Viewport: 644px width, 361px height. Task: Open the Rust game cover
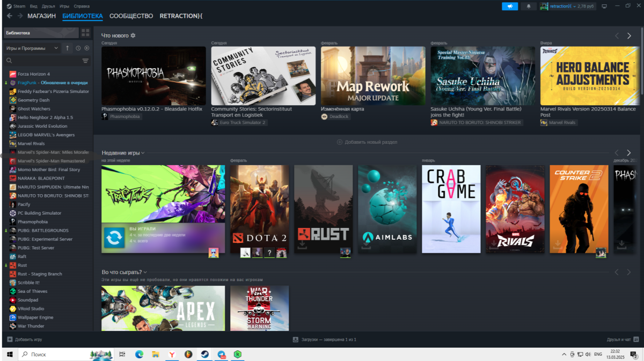coord(324,209)
